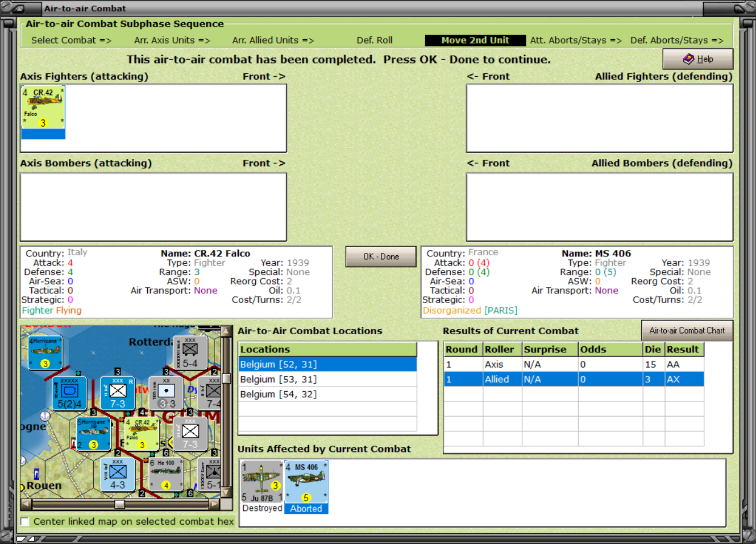Viewport: 756px width, 544px height.
Task: Click the die value 15 cell
Action: pos(654,364)
